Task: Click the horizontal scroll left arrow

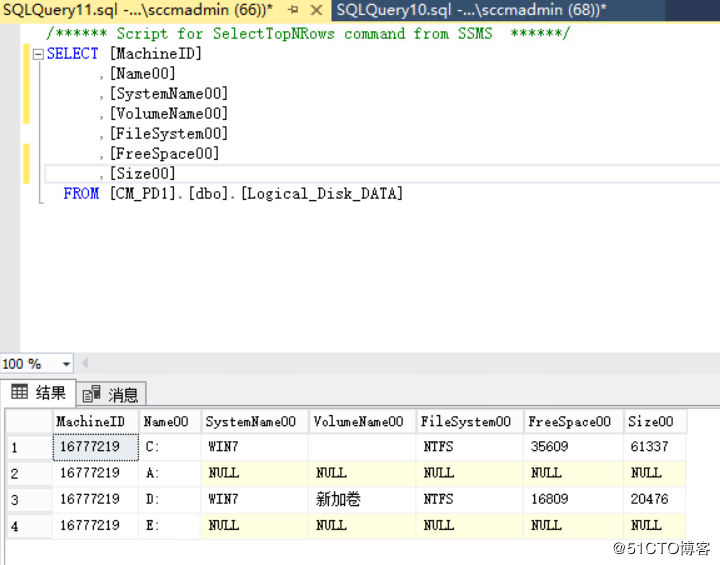Action: point(84,364)
